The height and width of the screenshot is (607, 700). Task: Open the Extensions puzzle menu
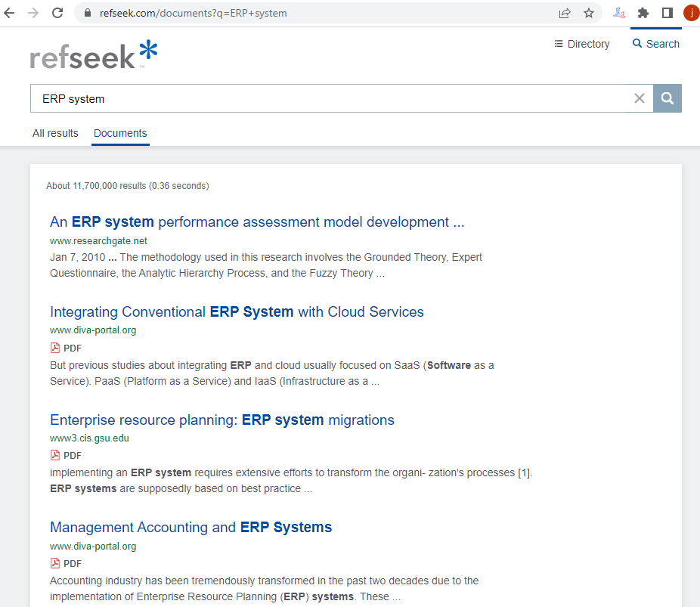(643, 13)
